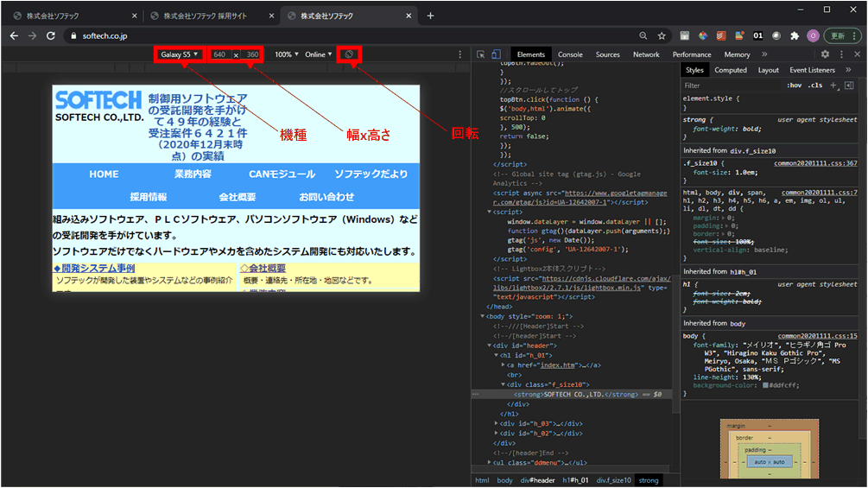Viewport: 868px width, 488px height.
Task: Open the red striped extension icon
Action: click(x=721, y=36)
